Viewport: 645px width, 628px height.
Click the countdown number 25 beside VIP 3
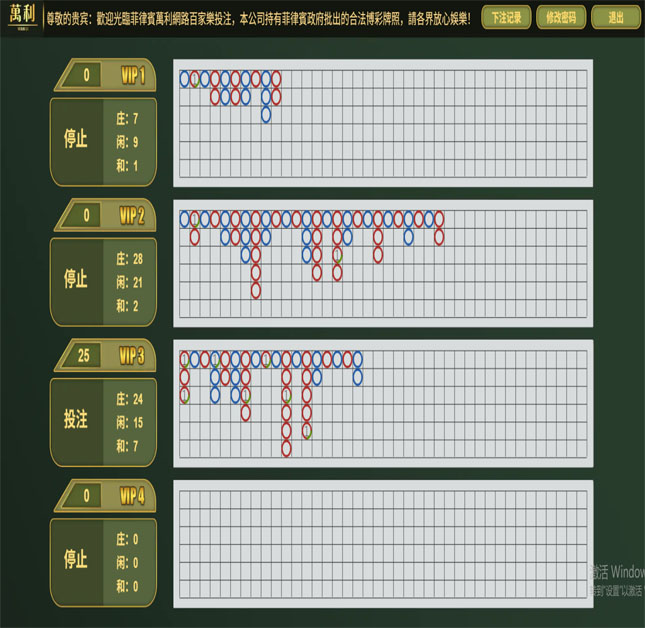[x=84, y=355]
